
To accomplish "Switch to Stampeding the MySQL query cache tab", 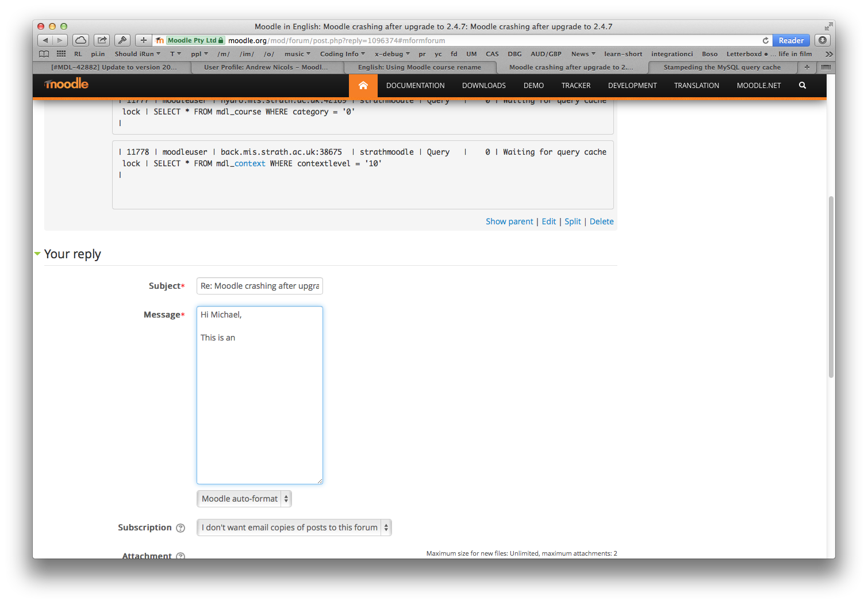I will point(722,67).
